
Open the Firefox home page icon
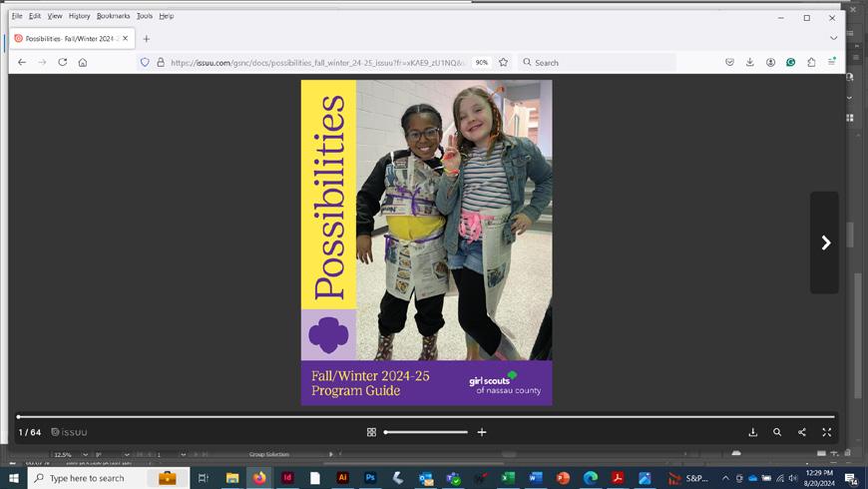pyautogui.click(x=83, y=62)
